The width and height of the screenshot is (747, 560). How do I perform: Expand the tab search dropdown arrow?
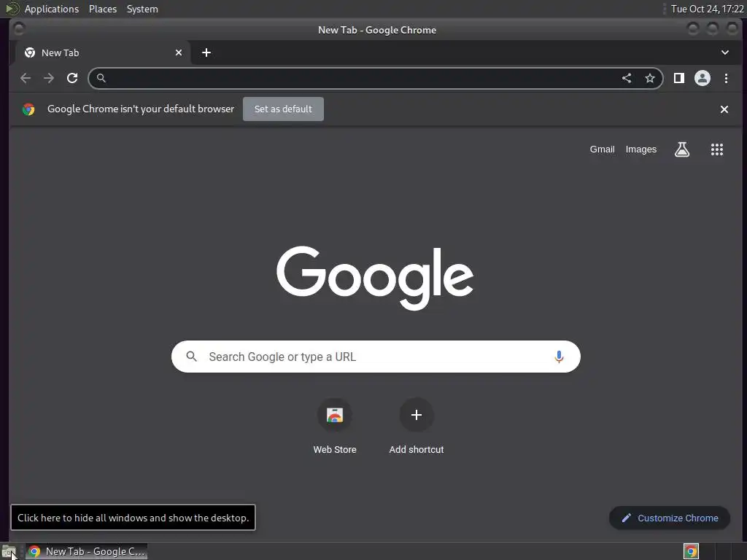point(725,52)
